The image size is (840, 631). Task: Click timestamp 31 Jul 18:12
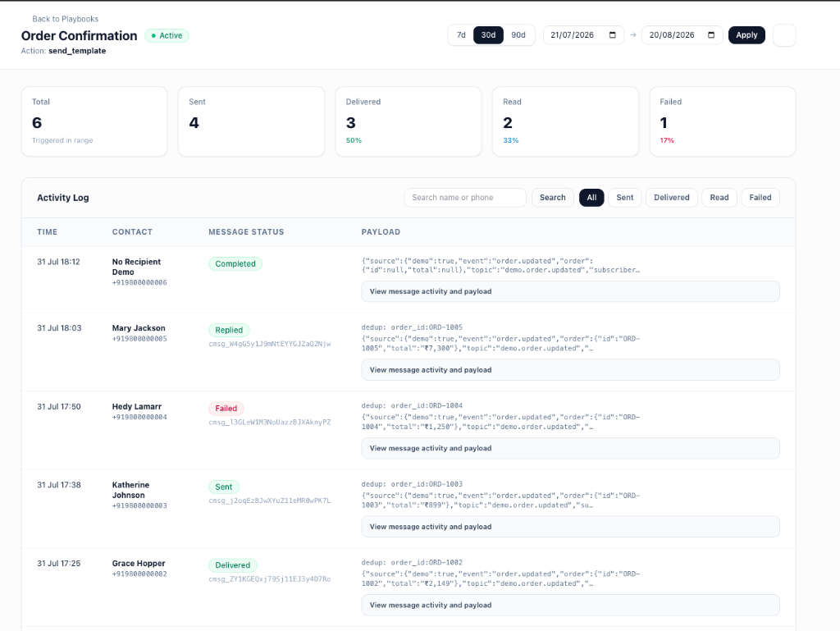pos(58,262)
